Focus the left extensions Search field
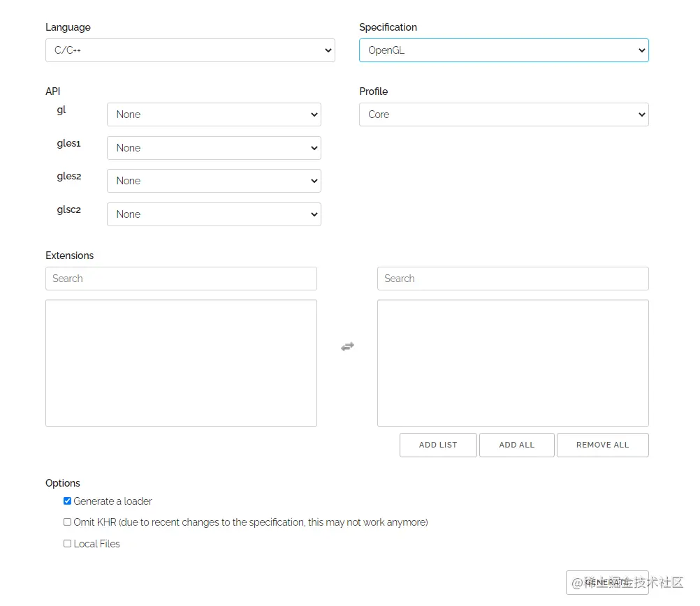The image size is (700, 606). click(x=181, y=279)
